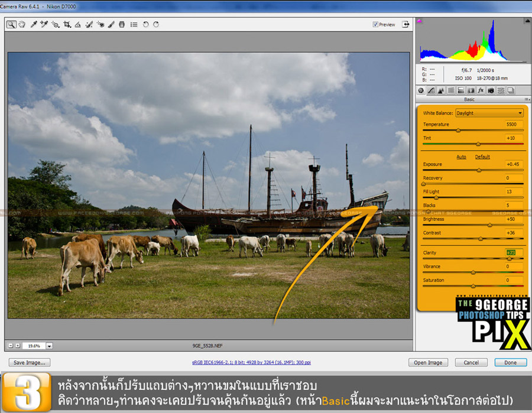Click the Tint value field +10
This screenshot has width=532, height=413.
(514, 138)
